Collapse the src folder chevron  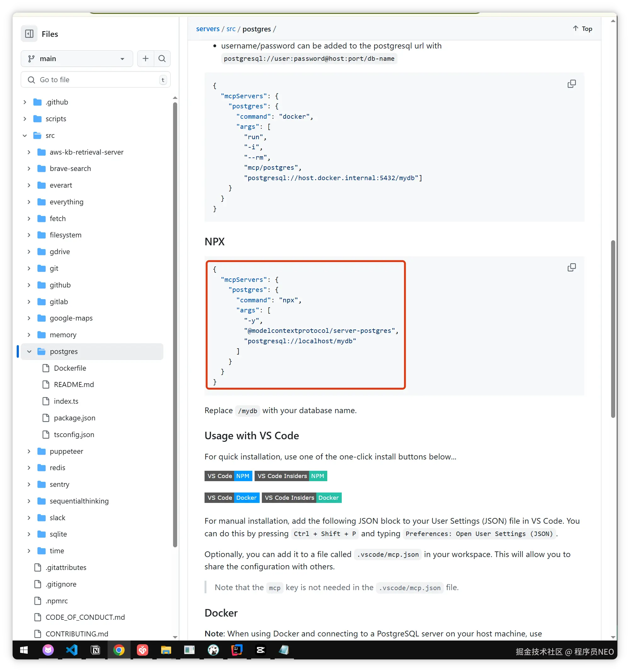point(25,135)
